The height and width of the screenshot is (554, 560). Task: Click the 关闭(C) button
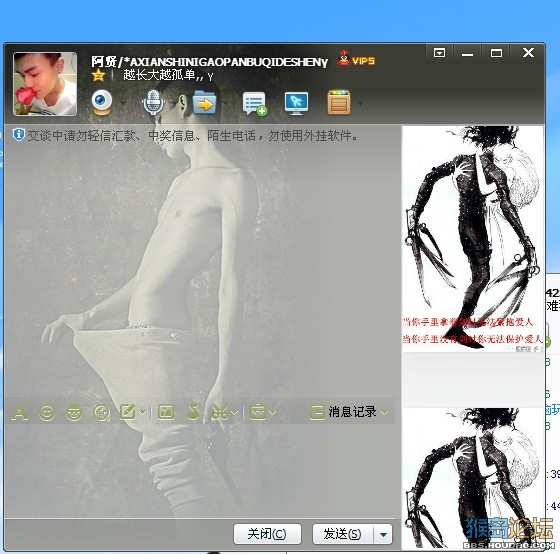coord(267,534)
